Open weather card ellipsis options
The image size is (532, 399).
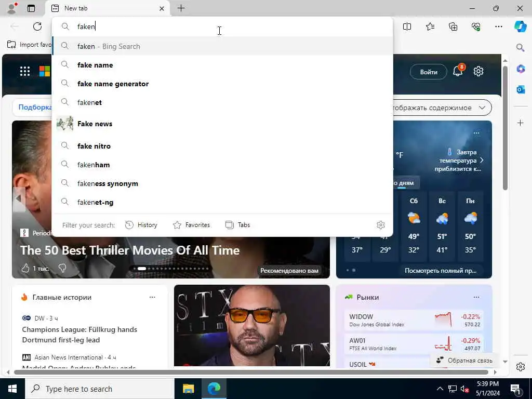(476, 133)
